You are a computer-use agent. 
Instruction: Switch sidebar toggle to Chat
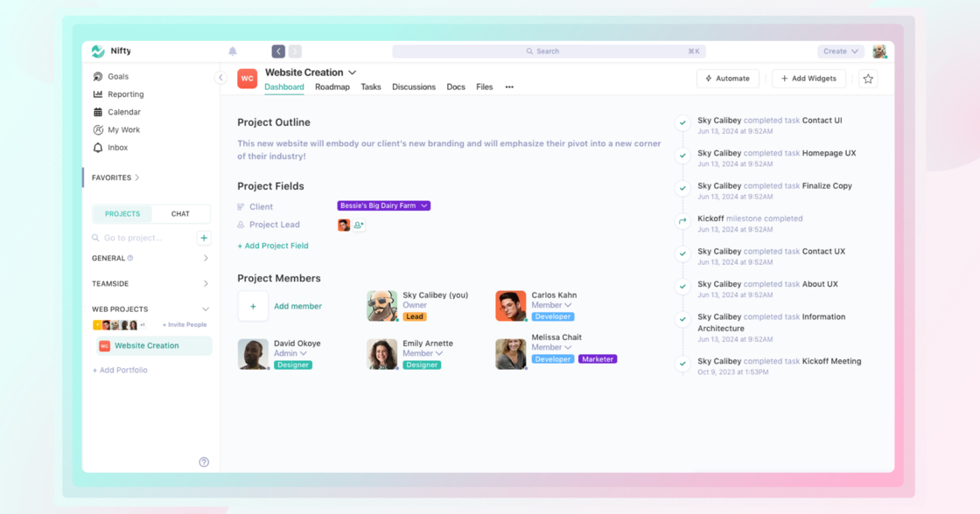click(x=180, y=214)
